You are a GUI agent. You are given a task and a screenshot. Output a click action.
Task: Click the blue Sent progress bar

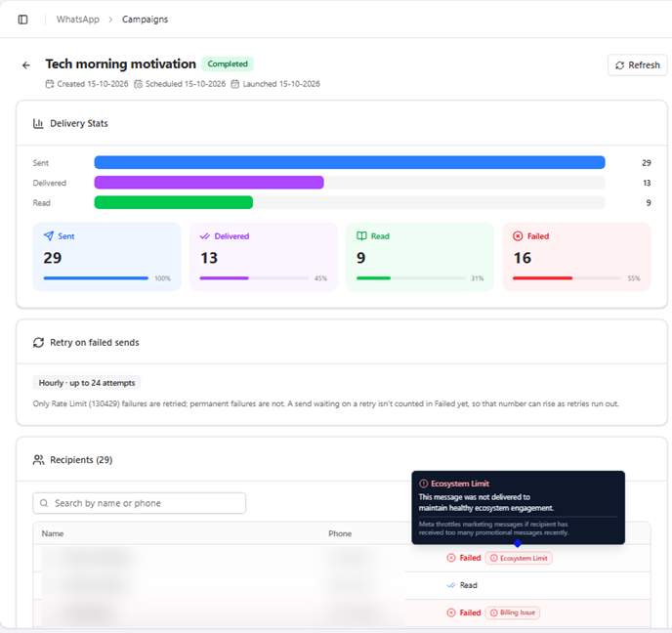(350, 162)
